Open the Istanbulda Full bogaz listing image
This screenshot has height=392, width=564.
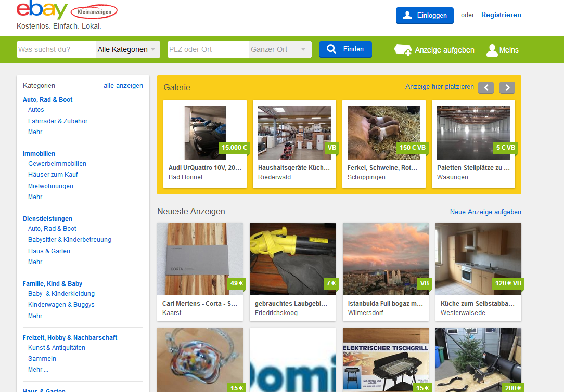click(386, 259)
